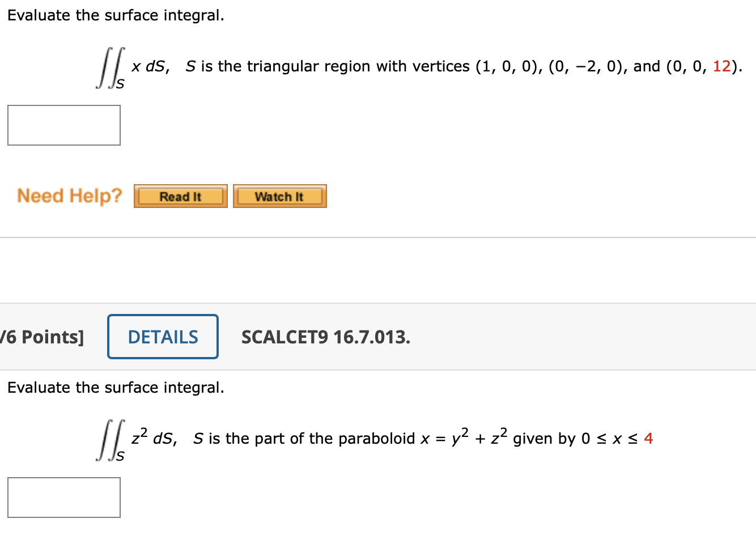
Task: Select the answer box for the triangular region integral
Action: tap(63, 125)
